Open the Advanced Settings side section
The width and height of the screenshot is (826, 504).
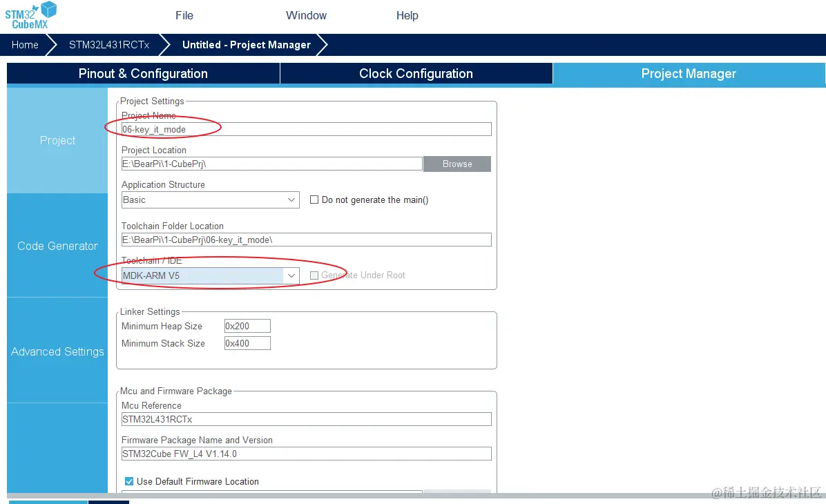click(57, 351)
